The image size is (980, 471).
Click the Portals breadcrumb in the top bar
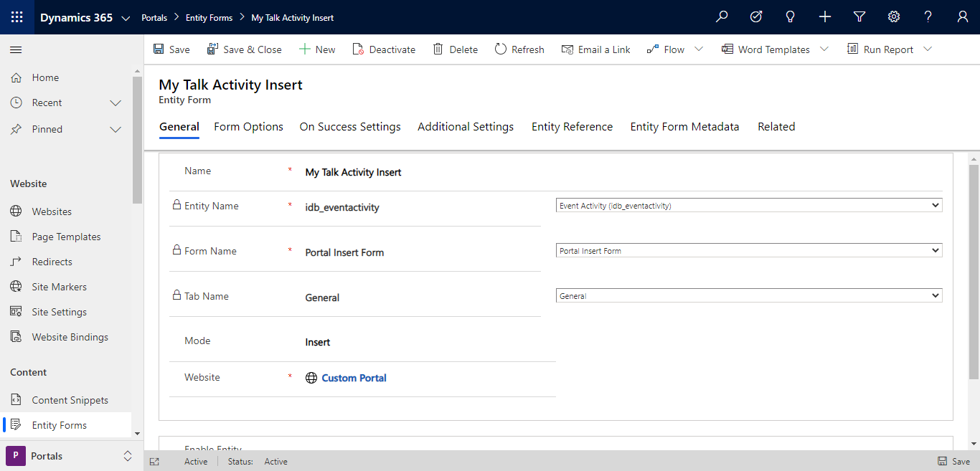[154, 16]
